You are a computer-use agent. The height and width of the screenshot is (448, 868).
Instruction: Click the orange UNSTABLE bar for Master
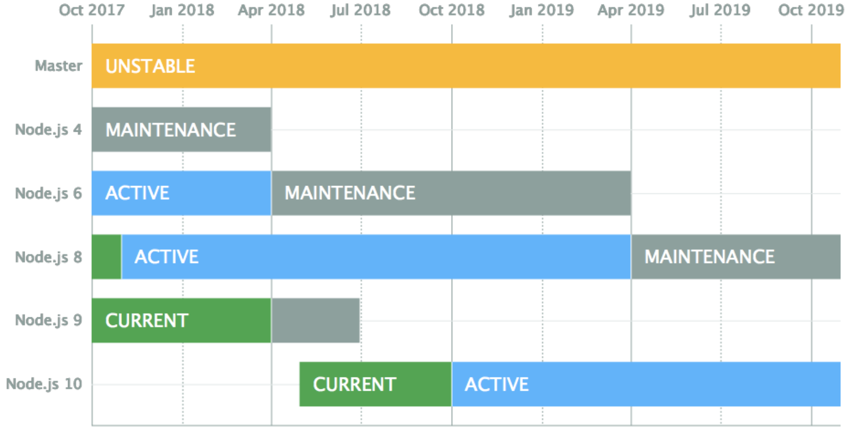tap(466, 66)
